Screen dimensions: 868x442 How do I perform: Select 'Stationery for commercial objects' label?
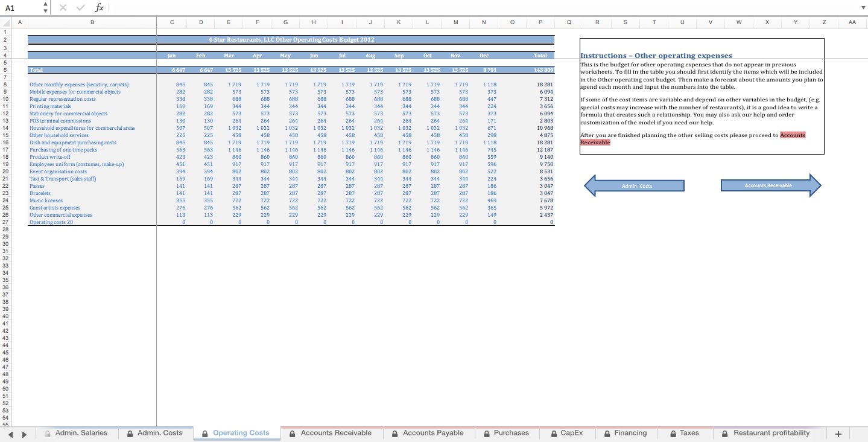pos(68,114)
